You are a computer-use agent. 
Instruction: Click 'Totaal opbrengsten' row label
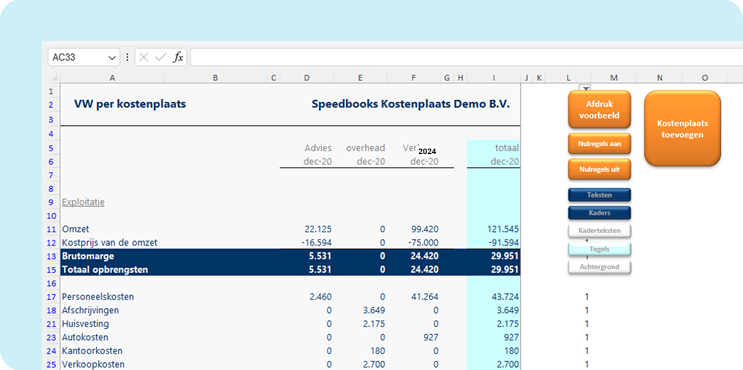tap(105, 270)
